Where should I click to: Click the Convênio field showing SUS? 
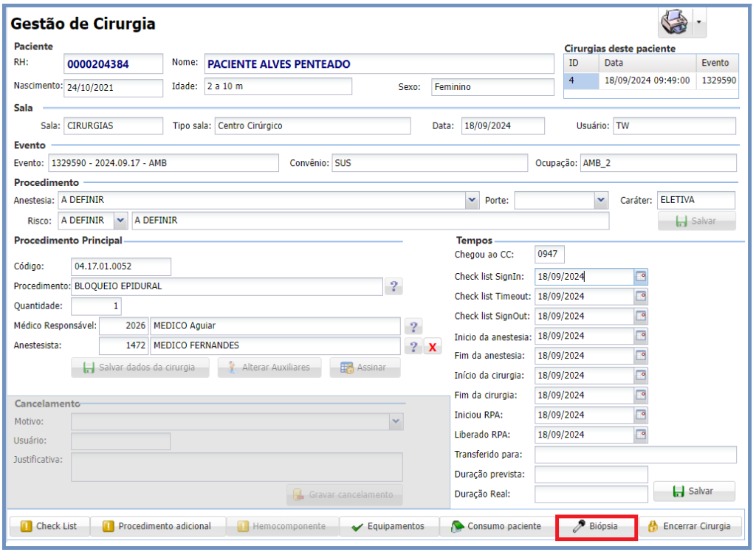coord(430,163)
